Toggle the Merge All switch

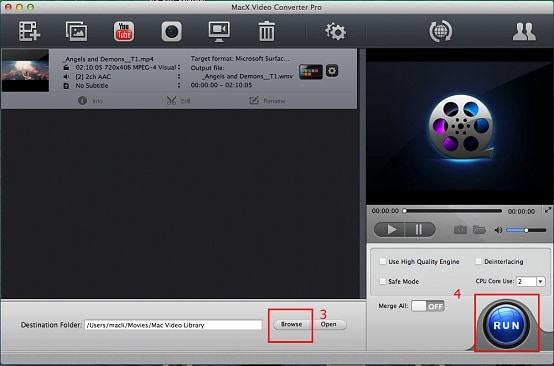pyautogui.click(x=428, y=306)
